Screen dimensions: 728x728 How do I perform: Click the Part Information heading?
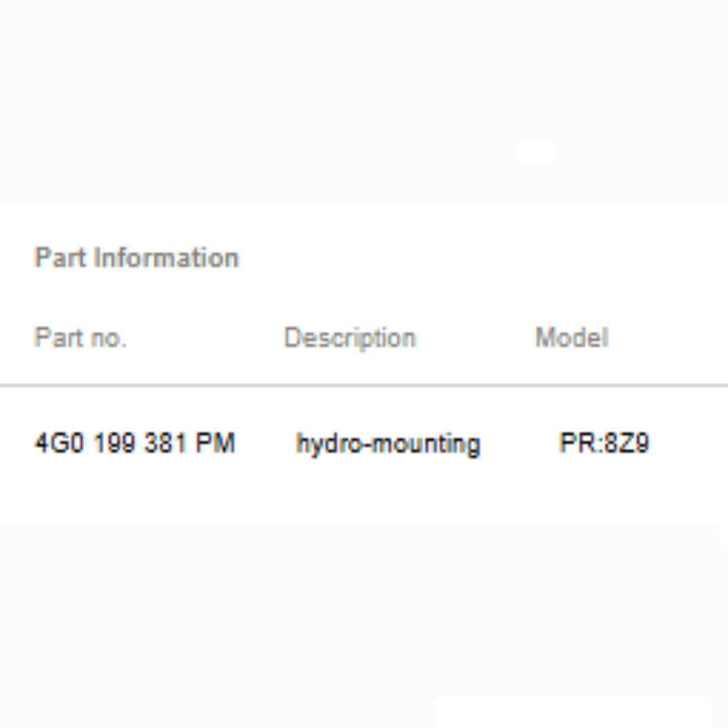[137, 257]
